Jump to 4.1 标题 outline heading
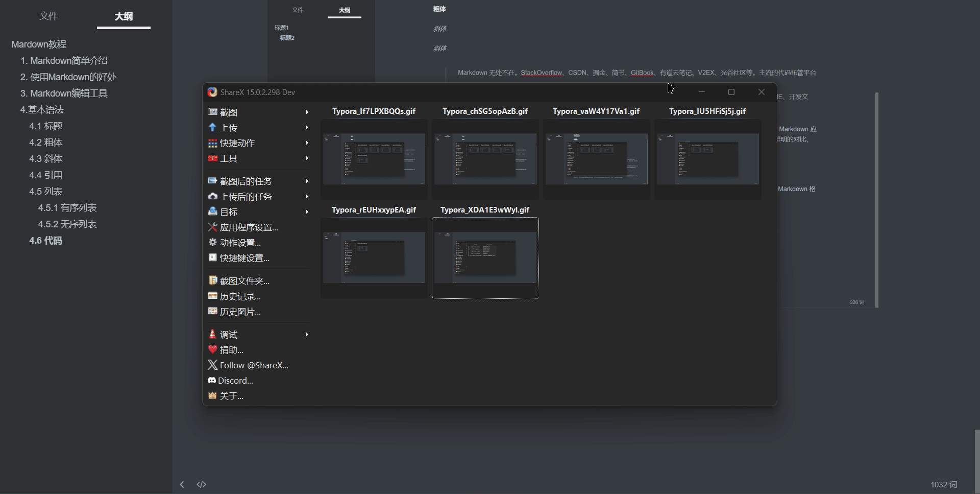 click(46, 126)
